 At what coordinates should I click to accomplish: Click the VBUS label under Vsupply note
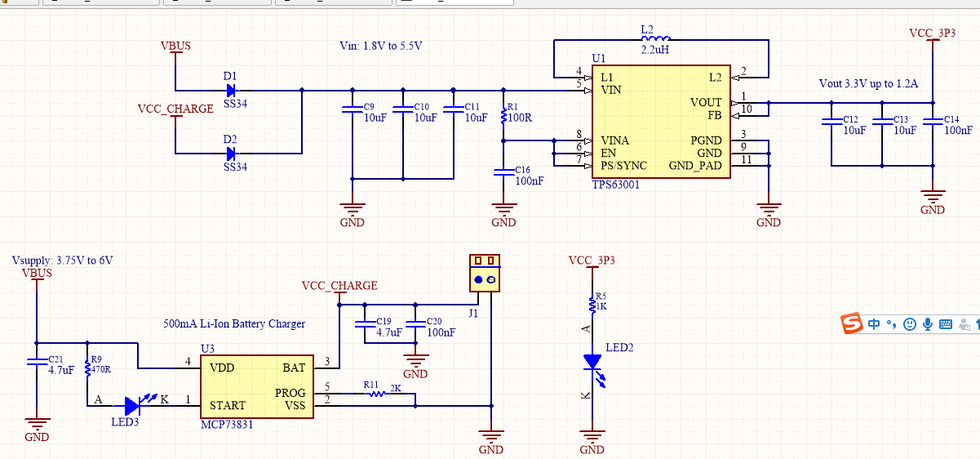coord(37,274)
